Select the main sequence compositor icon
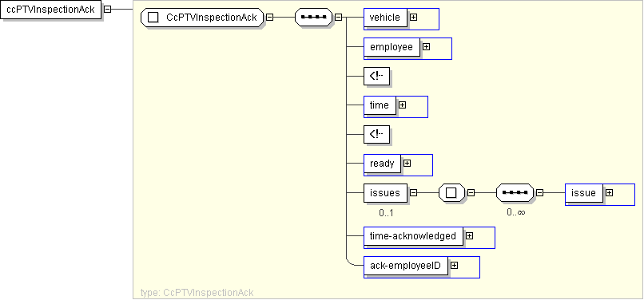Image resolution: width=644 pixels, height=300 pixels. coord(313,18)
